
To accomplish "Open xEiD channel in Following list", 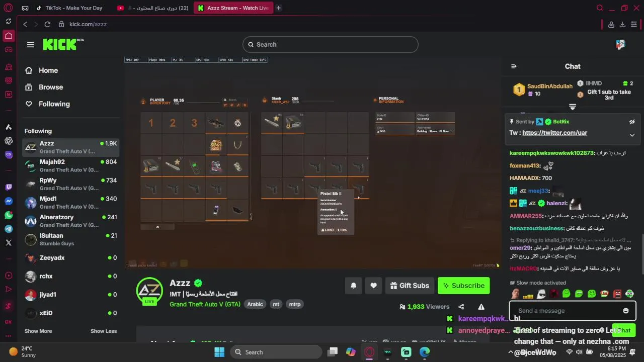I will pos(70,313).
